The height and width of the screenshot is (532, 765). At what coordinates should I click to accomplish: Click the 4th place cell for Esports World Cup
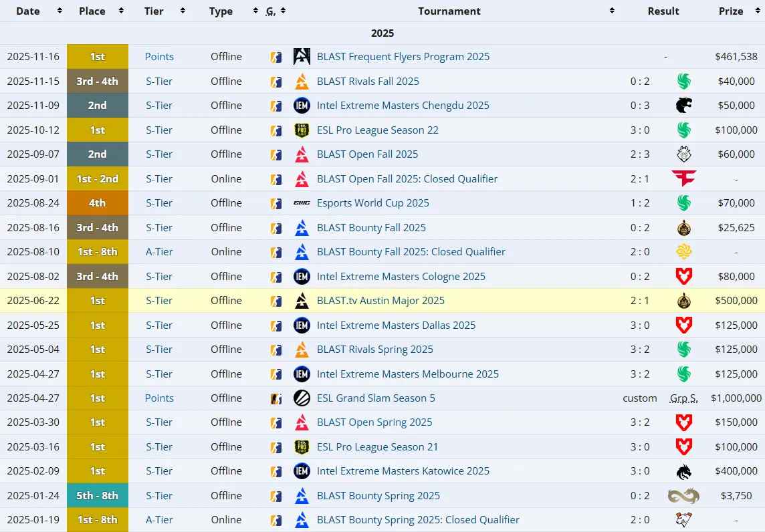coord(98,203)
